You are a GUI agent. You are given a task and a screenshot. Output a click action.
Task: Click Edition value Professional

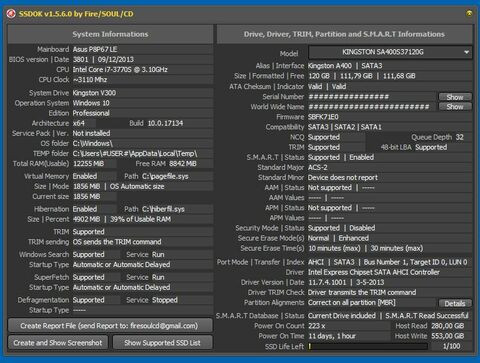point(91,113)
